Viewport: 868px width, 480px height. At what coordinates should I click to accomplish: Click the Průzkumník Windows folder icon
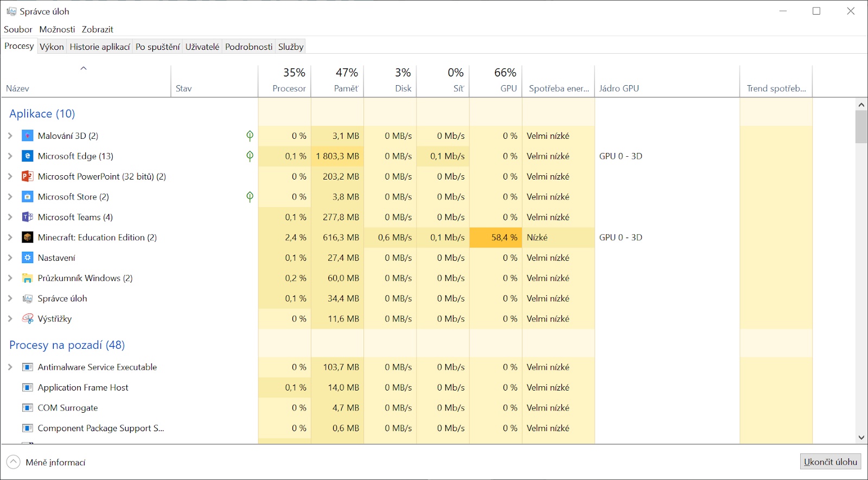click(x=27, y=278)
